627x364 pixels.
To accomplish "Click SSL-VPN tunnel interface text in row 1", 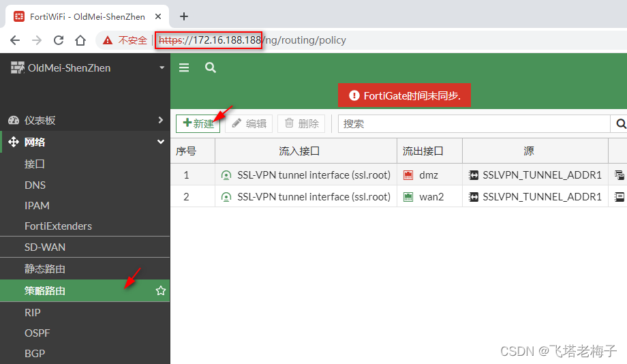I will pos(314,175).
